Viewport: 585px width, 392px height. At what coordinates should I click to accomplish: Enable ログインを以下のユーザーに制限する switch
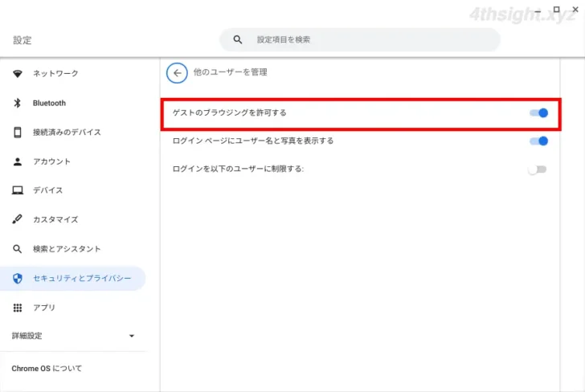[538, 169]
